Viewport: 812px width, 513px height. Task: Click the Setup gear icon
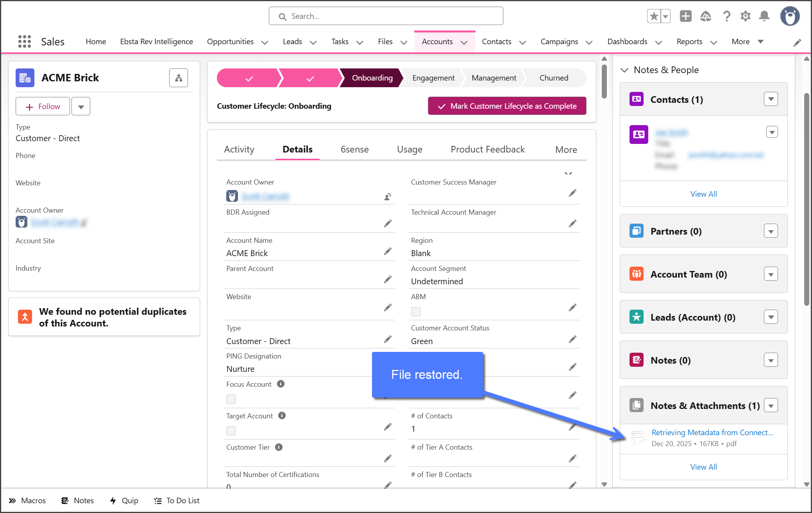(745, 16)
